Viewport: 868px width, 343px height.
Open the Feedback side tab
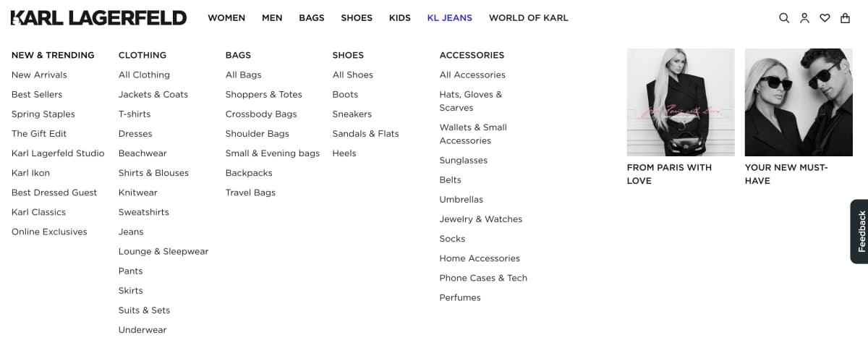(859, 232)
